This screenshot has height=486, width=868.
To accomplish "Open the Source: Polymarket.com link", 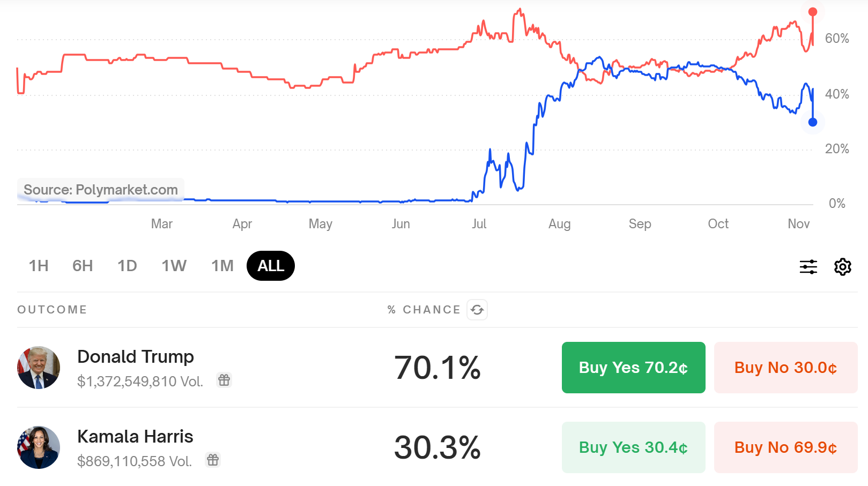I will 101,189.
